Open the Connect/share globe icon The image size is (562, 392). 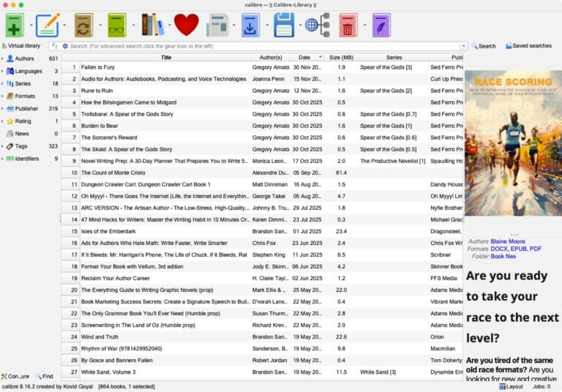(316, 25)
